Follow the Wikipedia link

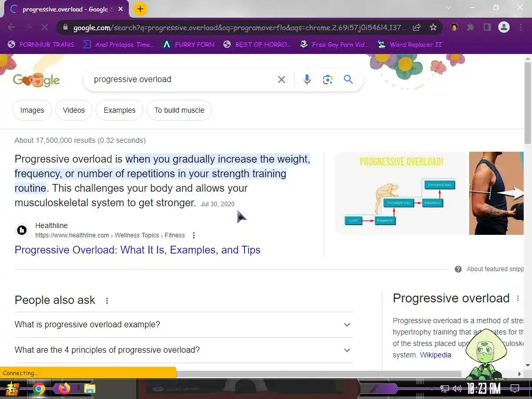tap(435, 355)
